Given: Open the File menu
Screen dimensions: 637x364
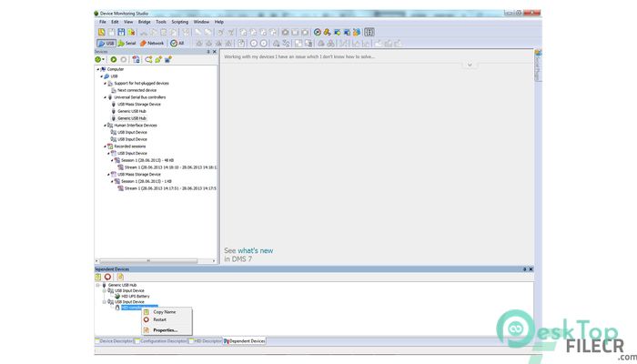Looking at the screenshot, I should coord(102,22).
